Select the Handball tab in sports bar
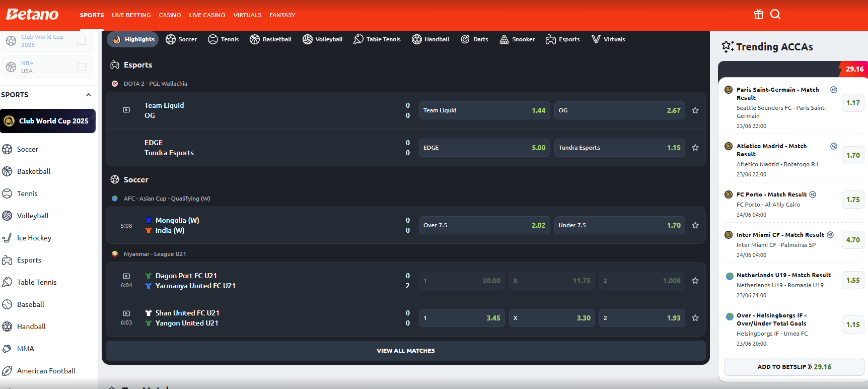This screenshot has height=389, width=868. [x=430, y=39]
